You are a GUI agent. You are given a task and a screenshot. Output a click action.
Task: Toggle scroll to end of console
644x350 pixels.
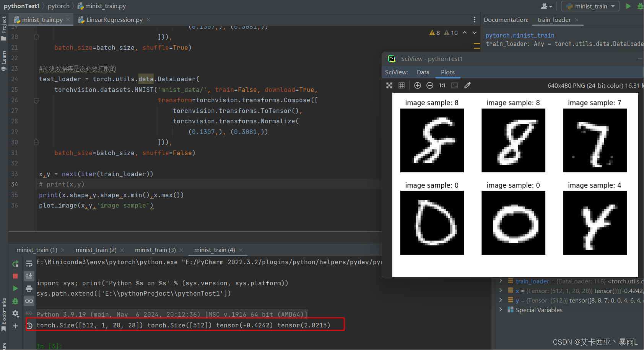tap(29, 276)
